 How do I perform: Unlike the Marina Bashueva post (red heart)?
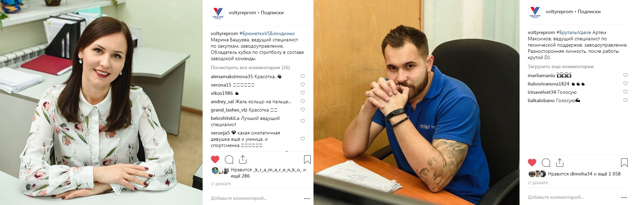tap(215, 159)
